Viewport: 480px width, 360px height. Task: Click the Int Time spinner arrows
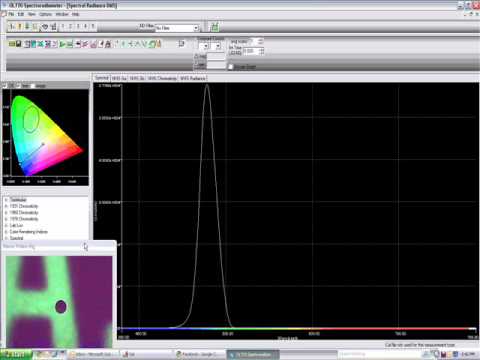(x=262, y=51)
